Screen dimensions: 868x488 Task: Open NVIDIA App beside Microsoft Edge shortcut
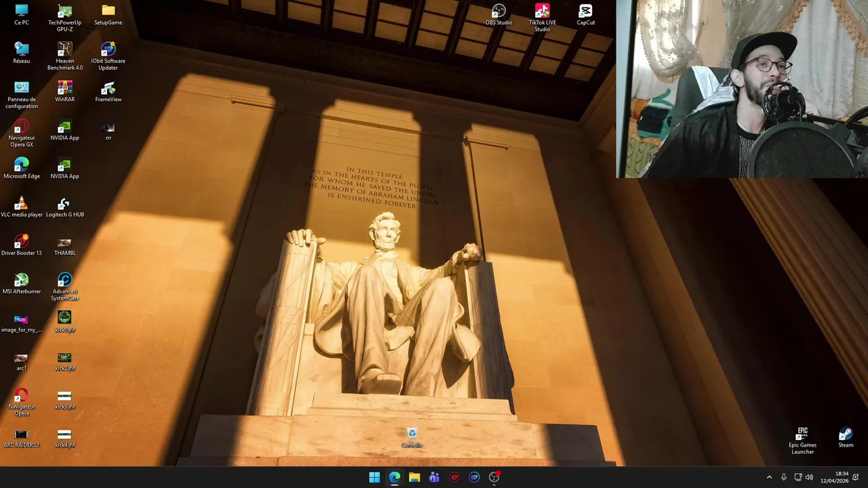click(64, 169)
